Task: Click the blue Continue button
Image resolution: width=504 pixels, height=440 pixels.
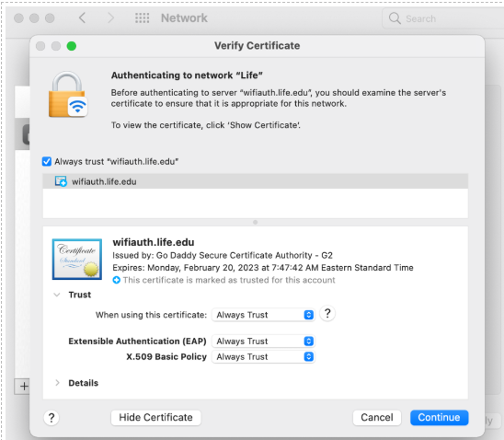Action: [439, 418]
